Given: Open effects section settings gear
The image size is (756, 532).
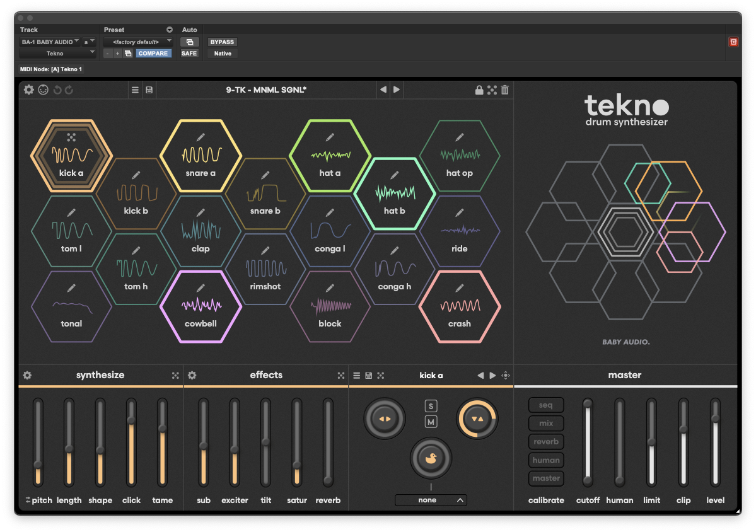Looking at the screenshot, I should click(192, 376).
